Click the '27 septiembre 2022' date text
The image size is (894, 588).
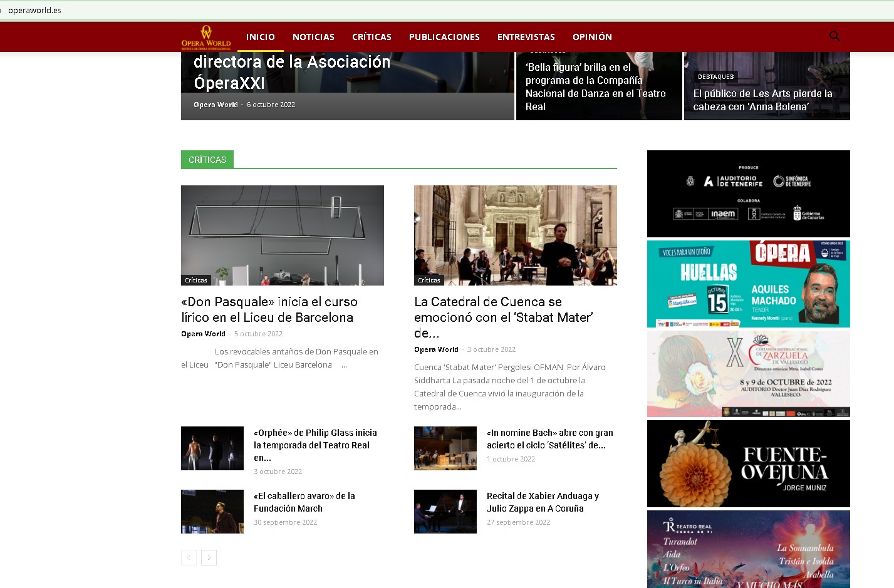click(x=518, y=522)
